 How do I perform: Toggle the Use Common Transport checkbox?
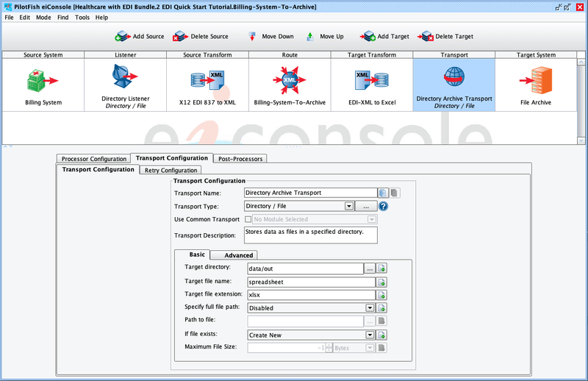(x=248, y=219)
